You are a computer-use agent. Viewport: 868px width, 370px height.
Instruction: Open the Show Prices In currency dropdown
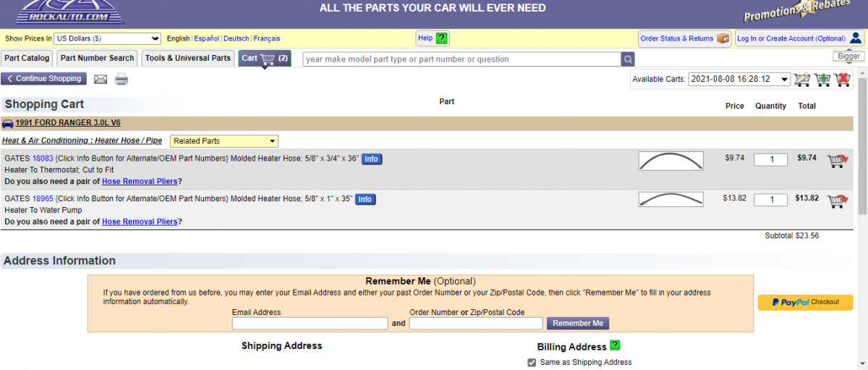pyautogui.click(x=108, y=38)
